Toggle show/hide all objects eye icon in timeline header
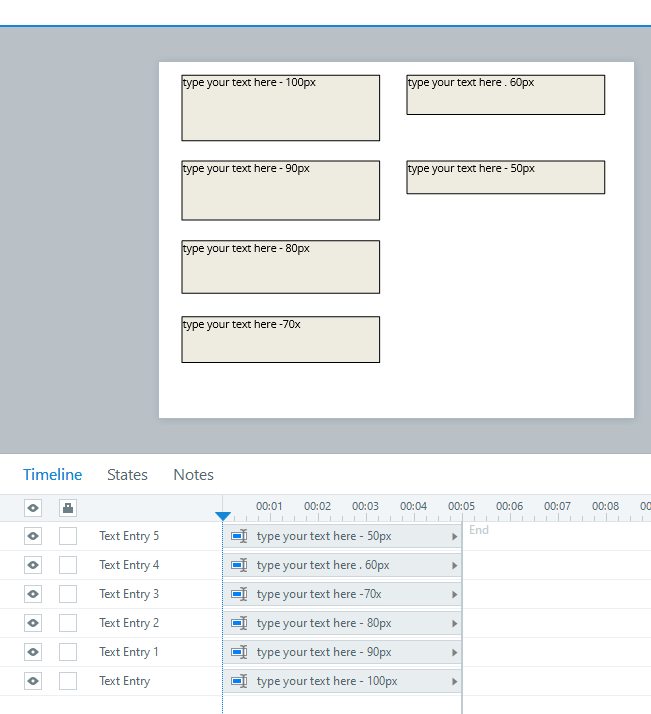The height and width of the screenshot is (714, 651). 33,508
